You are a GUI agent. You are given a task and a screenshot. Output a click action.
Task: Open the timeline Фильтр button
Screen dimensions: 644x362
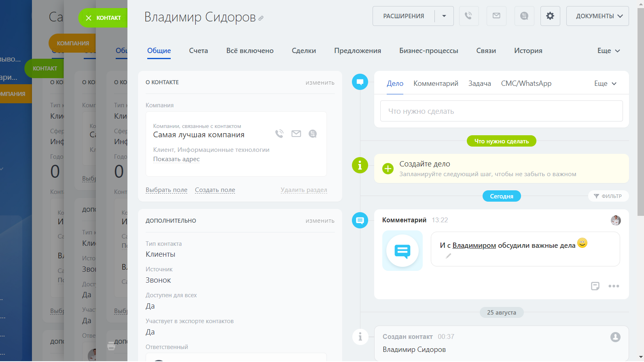[608, 196]
